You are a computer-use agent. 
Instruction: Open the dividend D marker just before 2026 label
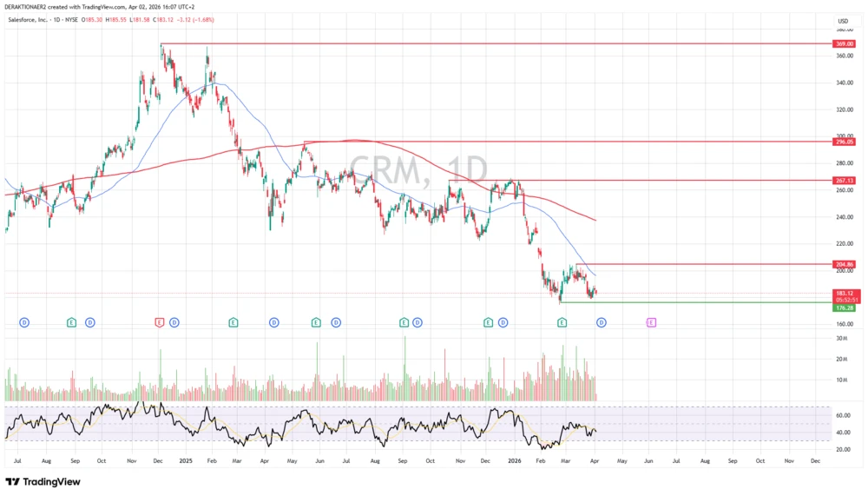coord(503,322)
